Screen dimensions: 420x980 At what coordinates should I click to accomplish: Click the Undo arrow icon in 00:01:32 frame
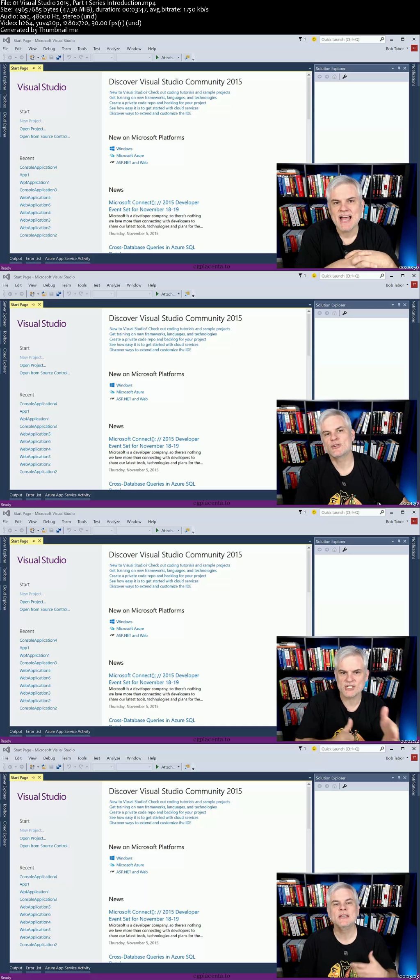[69, 294]
